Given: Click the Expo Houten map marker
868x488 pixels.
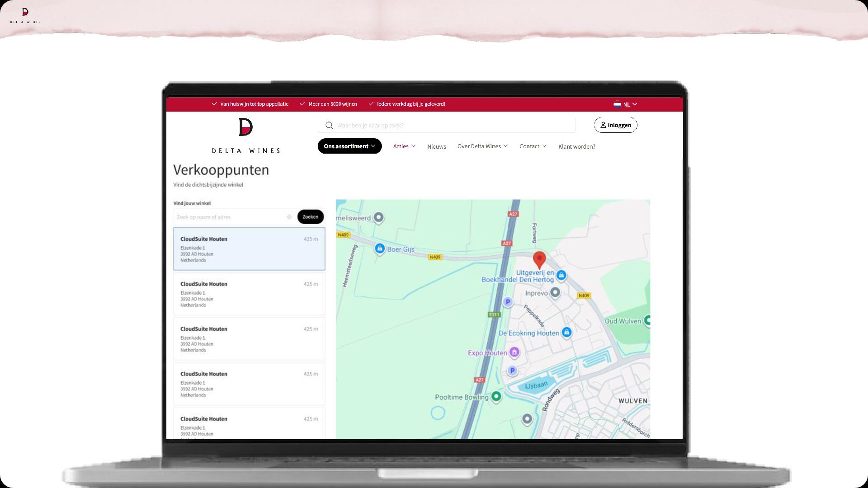Looking at the screenshot, I should point(514,352).
